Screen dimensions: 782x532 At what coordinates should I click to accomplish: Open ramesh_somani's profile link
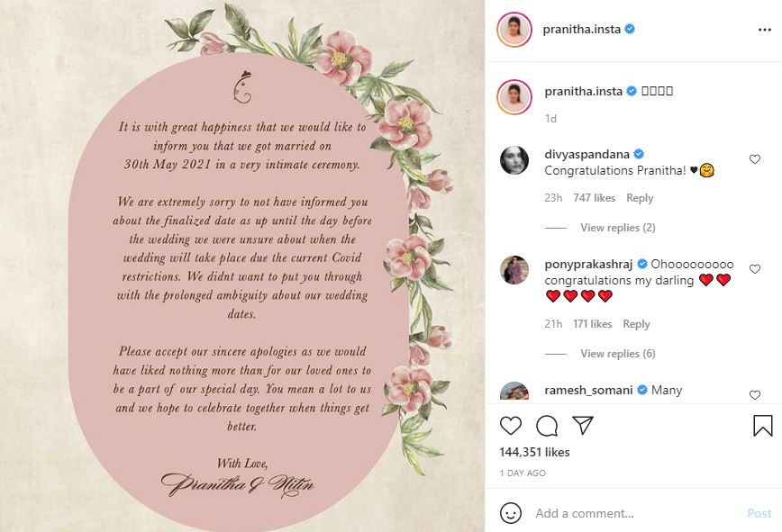tap(588, 390)
